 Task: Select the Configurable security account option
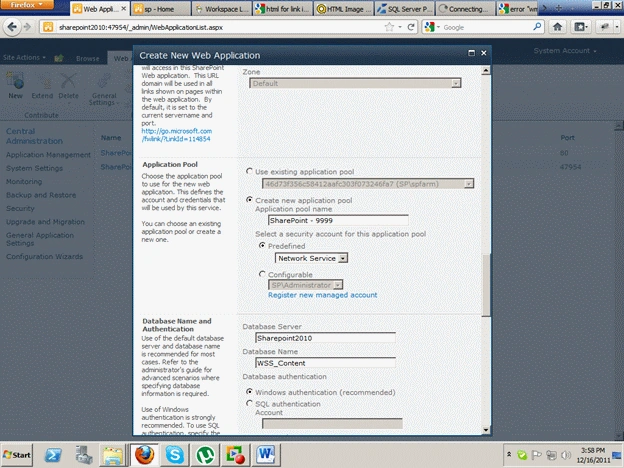pos(262,274)
